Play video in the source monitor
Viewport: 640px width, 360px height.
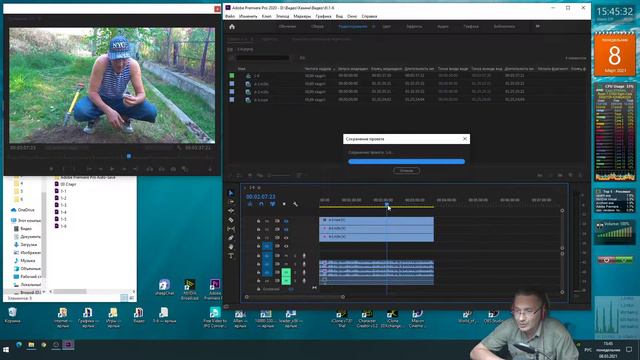112,169
